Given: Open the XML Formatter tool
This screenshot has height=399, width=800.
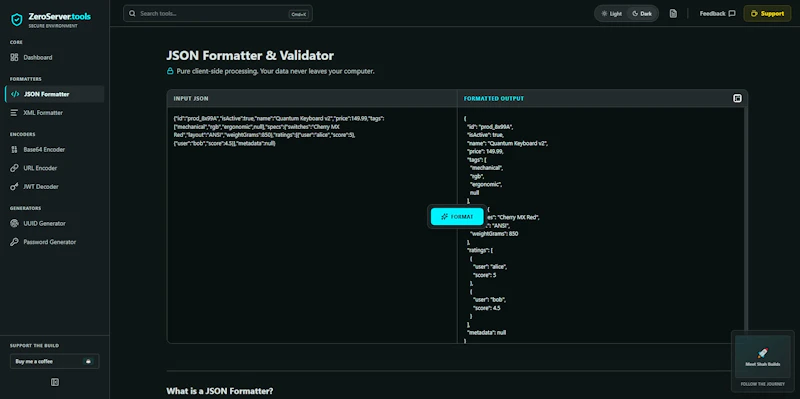Looking at the screenshot, I should coord(55,113).
